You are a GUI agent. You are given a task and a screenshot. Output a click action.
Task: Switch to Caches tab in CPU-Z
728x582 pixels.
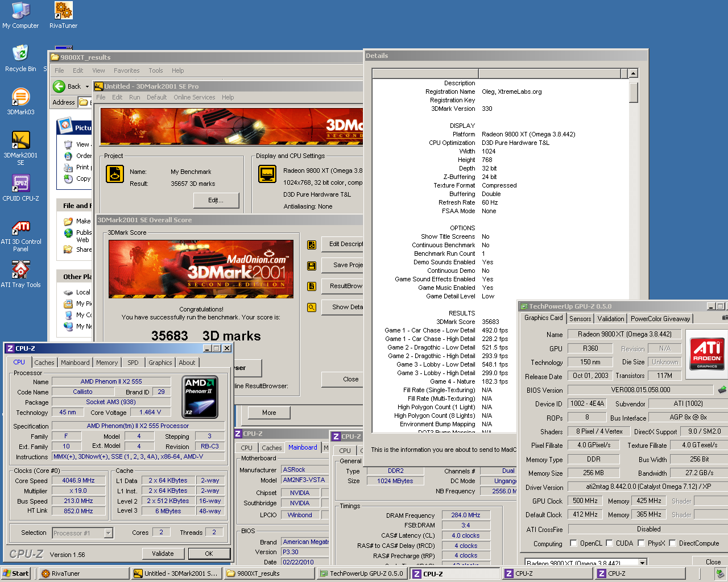pyautogui.click(x=44, y=363)
